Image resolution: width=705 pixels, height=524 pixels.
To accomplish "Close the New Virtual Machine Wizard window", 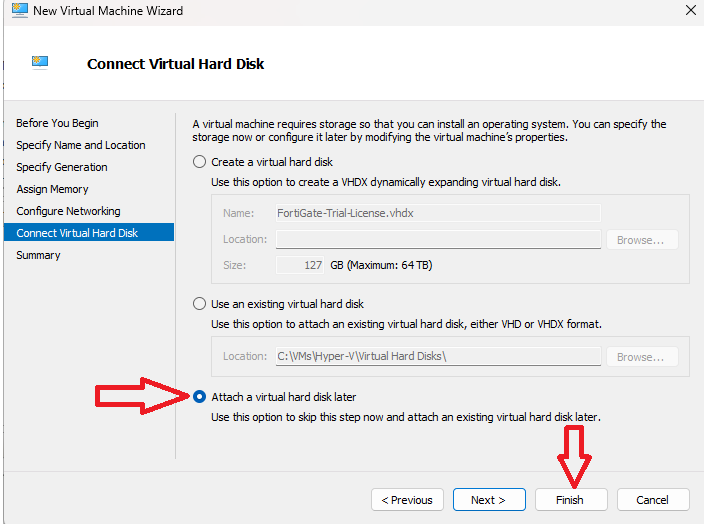I will [690, 11].
